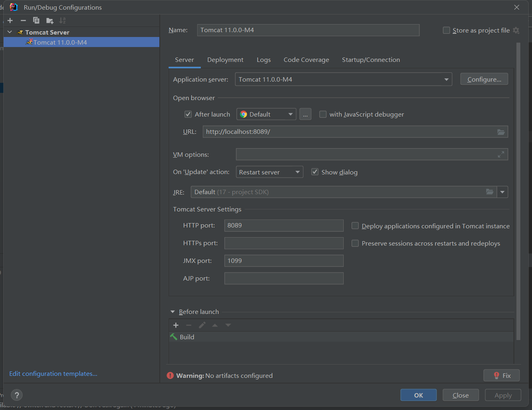Click the Configure... button
The height and width of the screenshot is (410, 532).
484,79
